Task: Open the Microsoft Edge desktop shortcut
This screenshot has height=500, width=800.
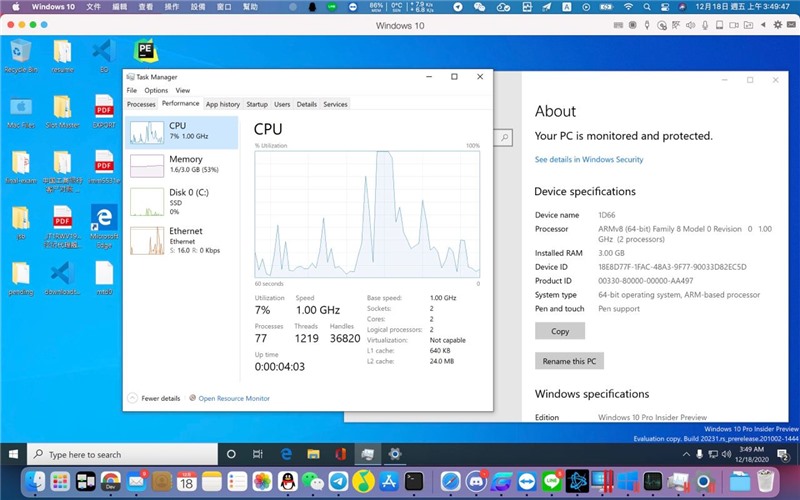Action: (103, 219)
